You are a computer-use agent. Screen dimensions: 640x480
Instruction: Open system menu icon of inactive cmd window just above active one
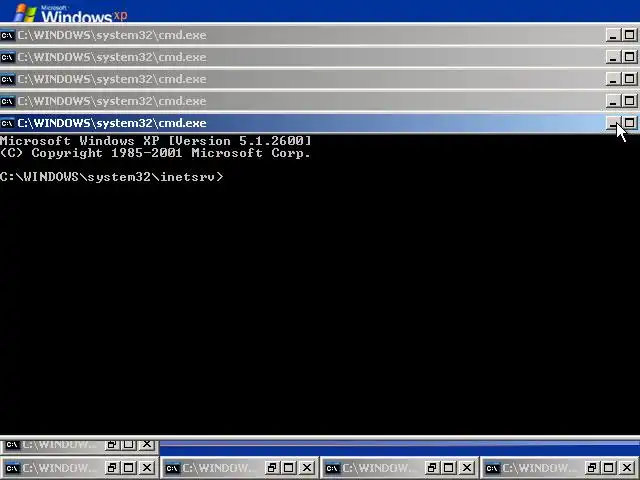[7, 101]
